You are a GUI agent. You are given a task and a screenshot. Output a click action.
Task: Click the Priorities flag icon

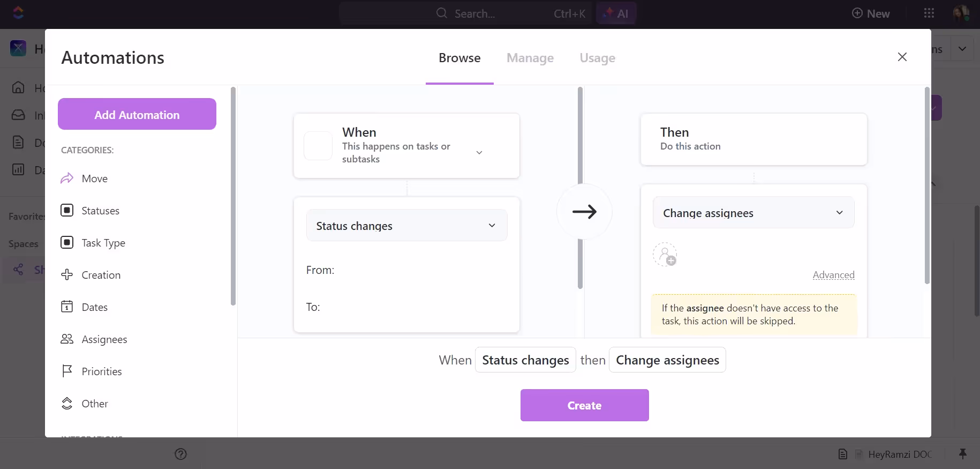pyautogui.click(x=67, y=371)
